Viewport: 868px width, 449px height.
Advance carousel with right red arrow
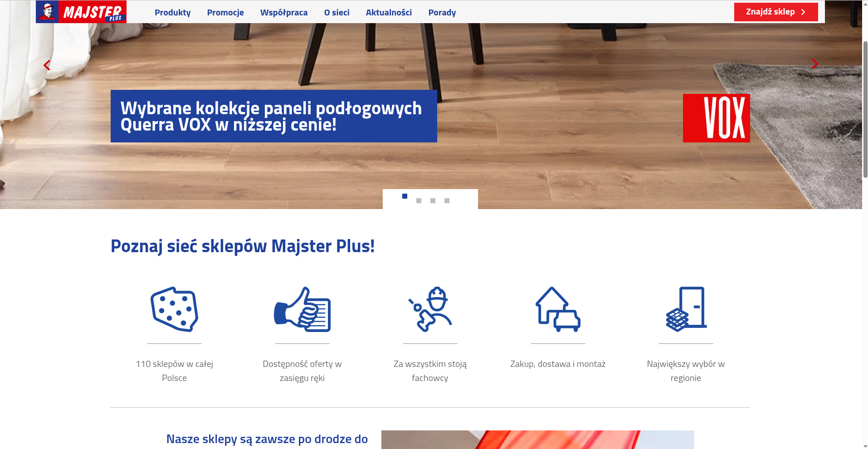(814, 64)
